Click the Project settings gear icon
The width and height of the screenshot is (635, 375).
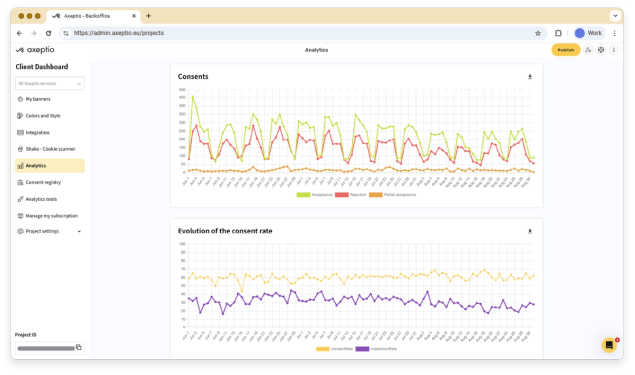pyautogui.click(x=20, y=231)
